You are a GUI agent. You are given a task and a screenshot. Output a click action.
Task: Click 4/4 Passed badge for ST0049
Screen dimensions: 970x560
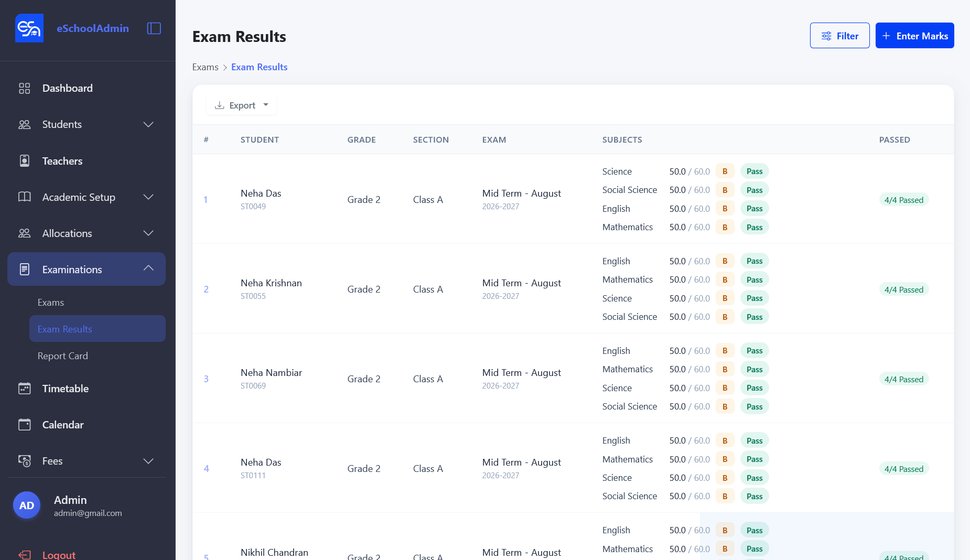click(903, 200)
